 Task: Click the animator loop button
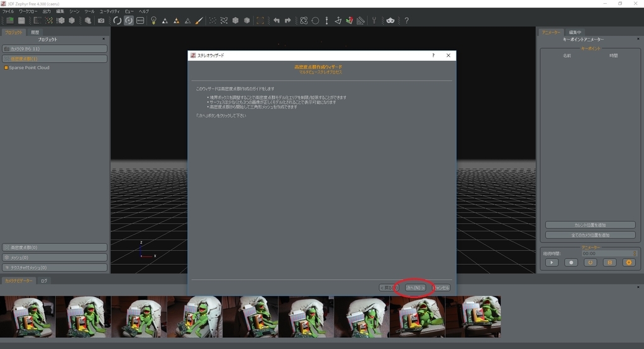(x=590, y=262)
